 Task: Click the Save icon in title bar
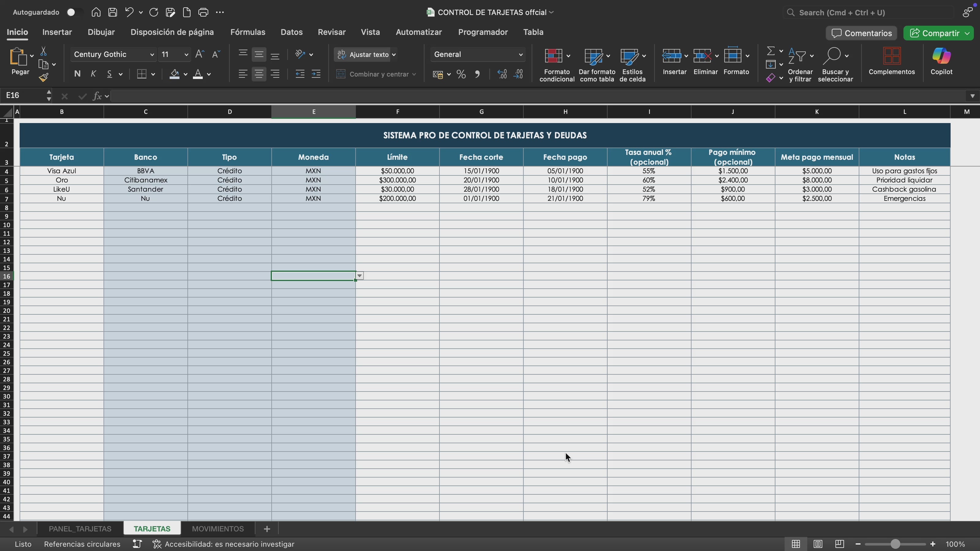point(113,12)
